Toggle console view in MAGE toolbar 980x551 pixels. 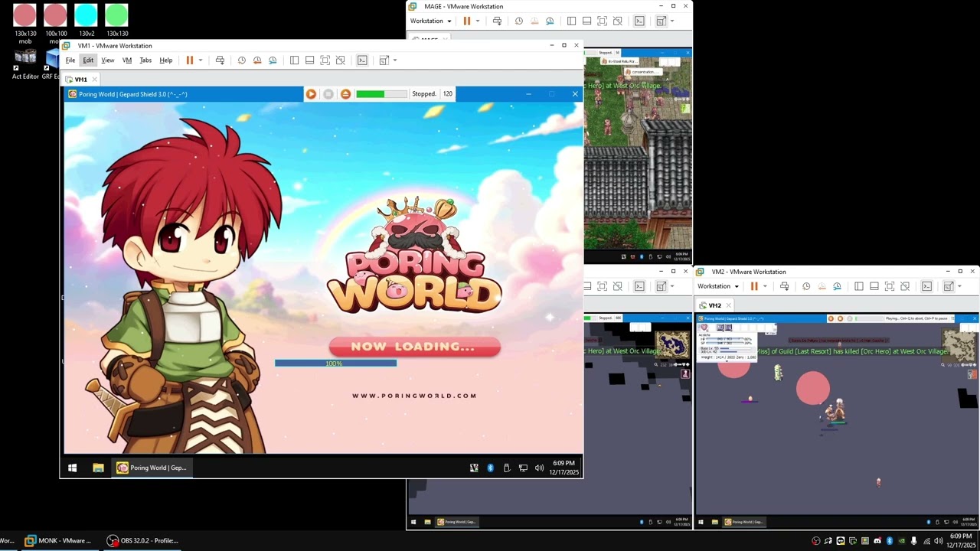tap(639, 21)
